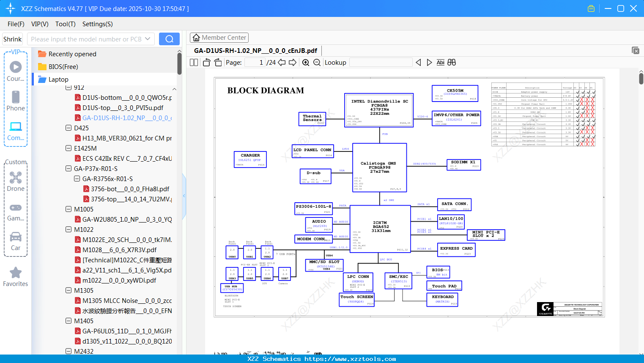This screenshot has height=363, width=644.
Task: Select the GA-D1US-RH-1.02_NP document tab
Action: click(255, 50)
